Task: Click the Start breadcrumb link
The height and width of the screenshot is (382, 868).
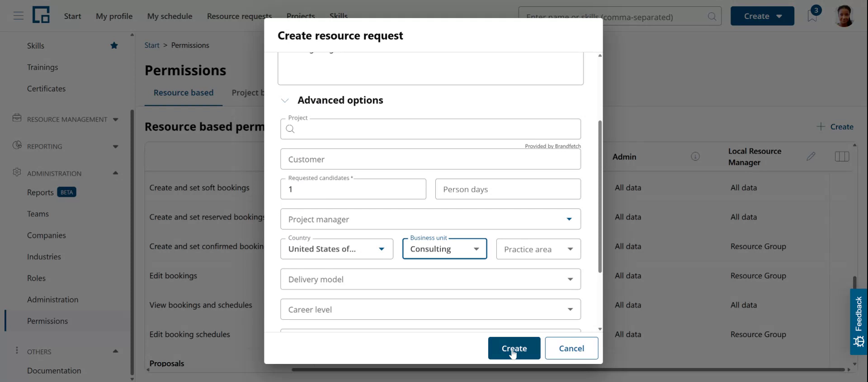Action: point(152,45)
